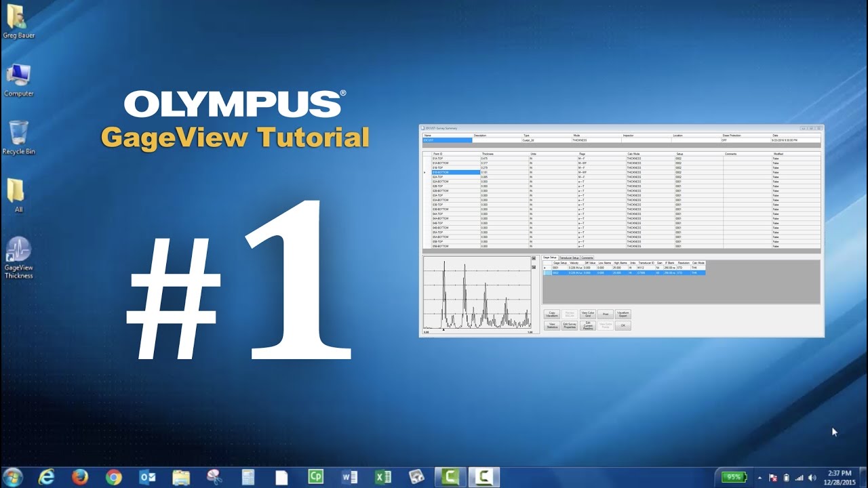Click the 95% battery indicator
The width and height of the screenshot is (868, 488).
(734, 477)
